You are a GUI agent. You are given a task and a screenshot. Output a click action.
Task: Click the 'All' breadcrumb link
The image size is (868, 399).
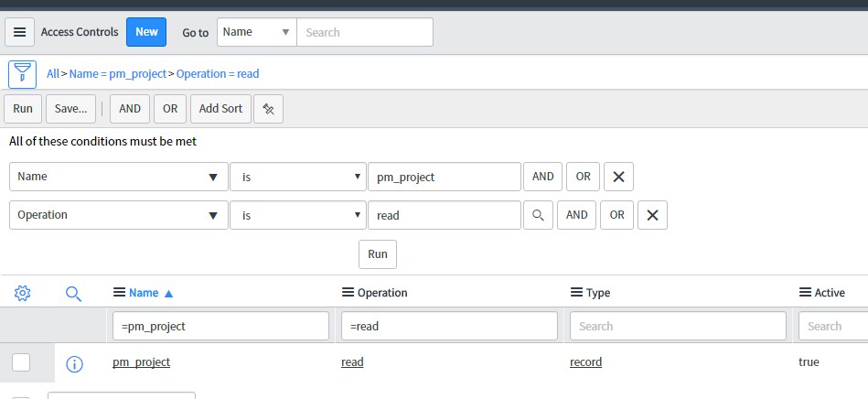[53, 73]
